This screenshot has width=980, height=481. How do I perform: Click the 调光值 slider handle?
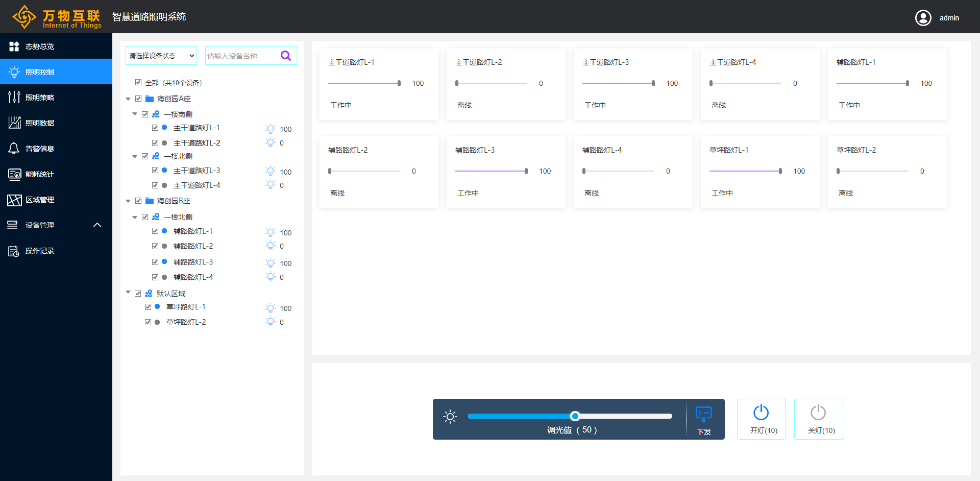click(575, 416)
